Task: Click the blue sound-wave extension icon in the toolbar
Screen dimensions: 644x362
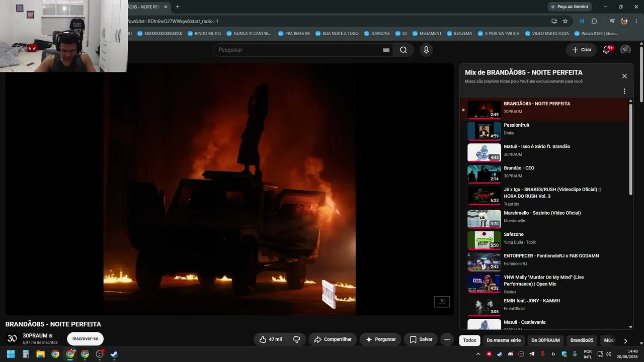Action: (x=582, y=21)
